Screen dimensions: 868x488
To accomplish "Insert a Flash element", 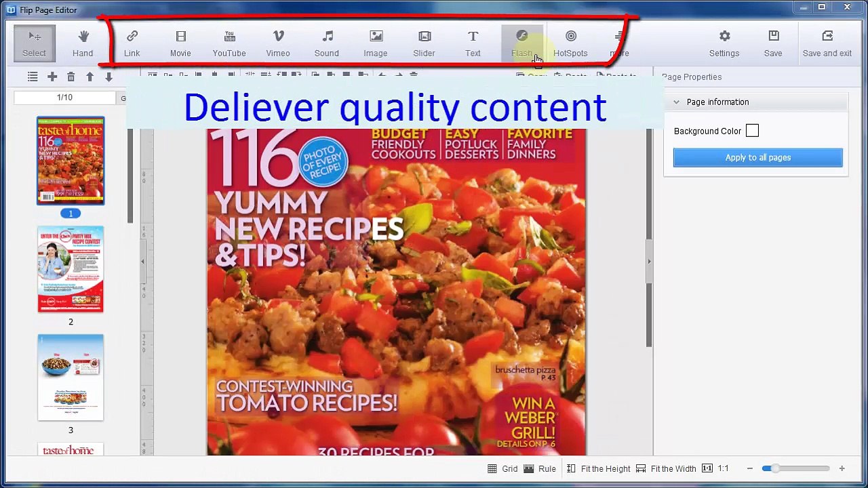I will click(x=522, y=43).
